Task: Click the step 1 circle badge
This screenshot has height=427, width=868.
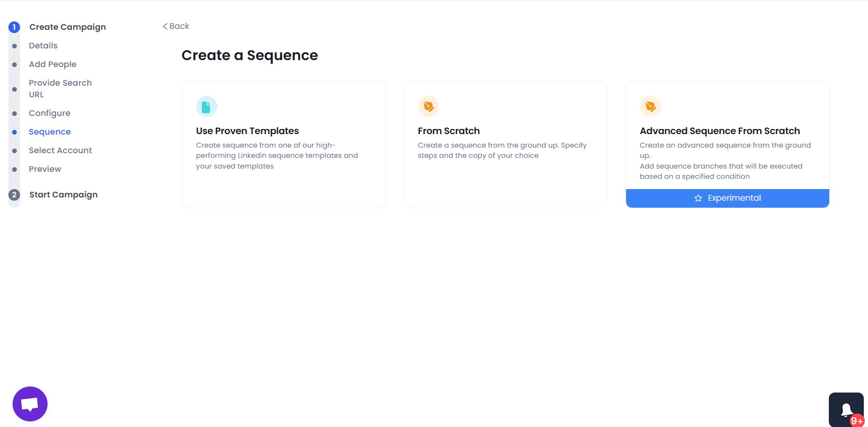Action: coord(14,27)
